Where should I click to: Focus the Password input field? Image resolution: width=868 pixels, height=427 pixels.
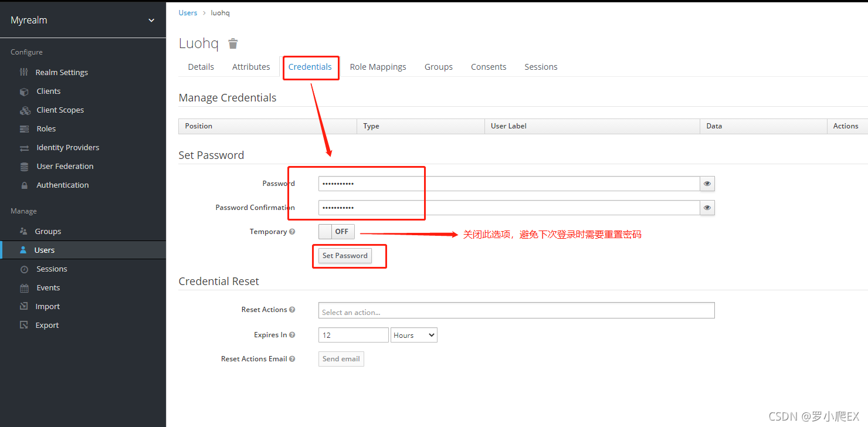pos(509,184)
